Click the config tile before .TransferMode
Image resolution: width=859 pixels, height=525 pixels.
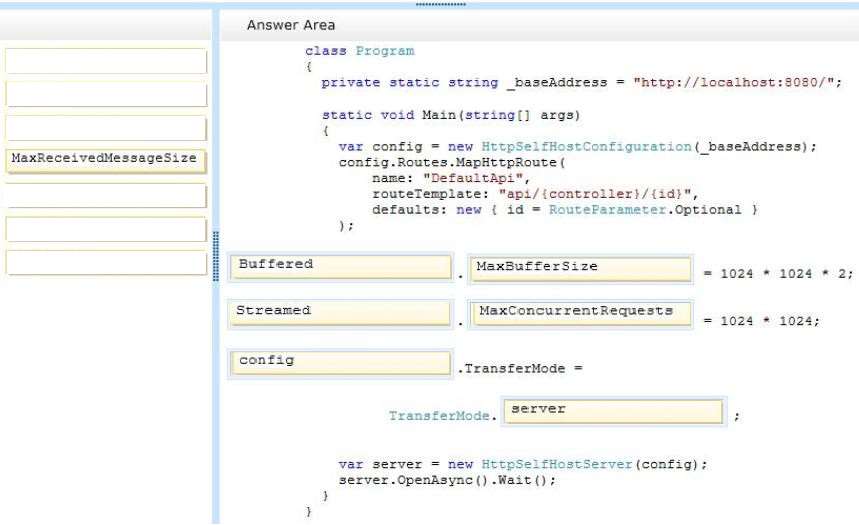(341, 364)
